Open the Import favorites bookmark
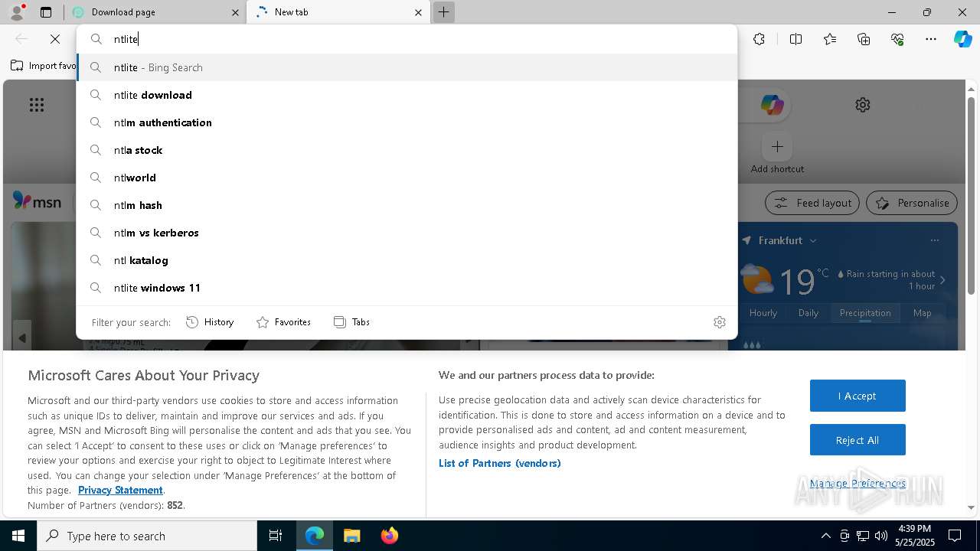The image size is (980, 551). point(44,66)
